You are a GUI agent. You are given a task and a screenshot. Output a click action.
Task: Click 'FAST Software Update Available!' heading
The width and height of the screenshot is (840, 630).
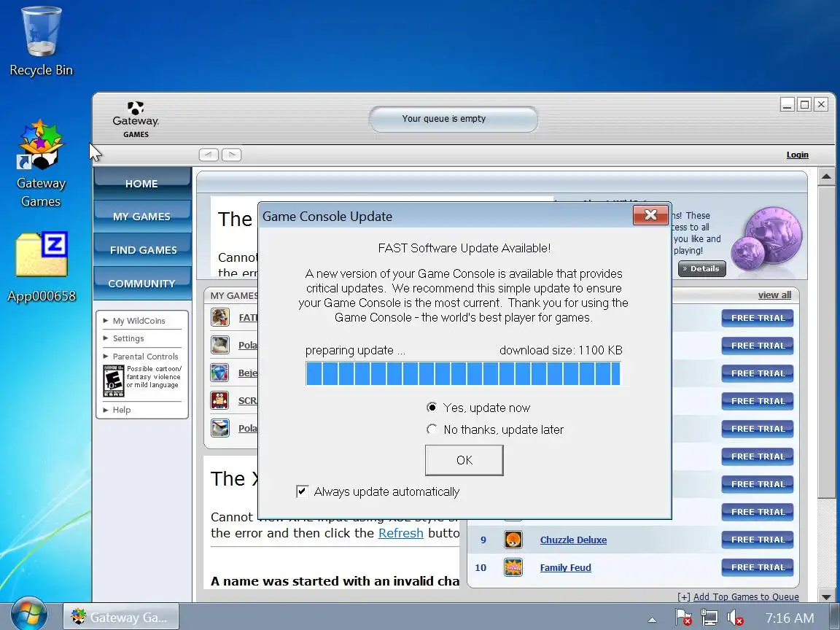(464, 248)
